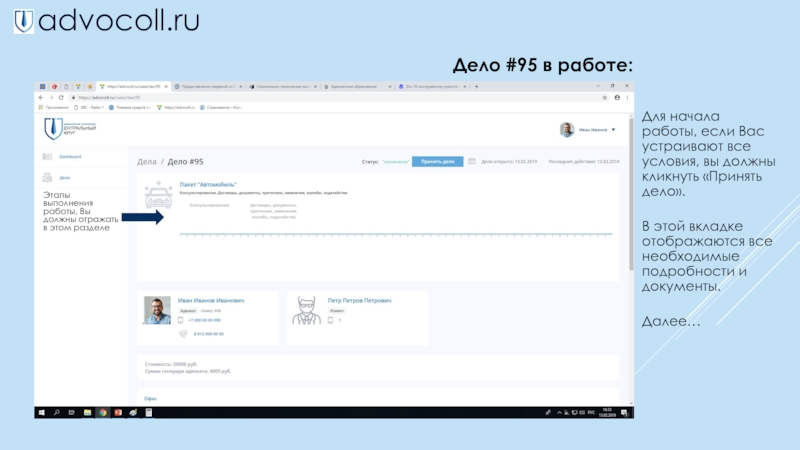This screenshot has width=800, height=450.
Task: Click the Windows Start button on taskbar
Action: [42, 413]
